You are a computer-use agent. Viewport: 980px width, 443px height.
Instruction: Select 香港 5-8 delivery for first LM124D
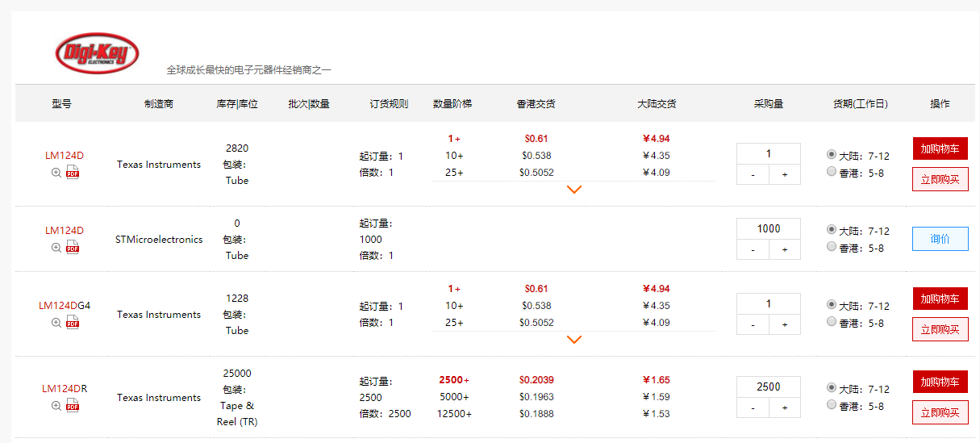(x=832, y=171)
